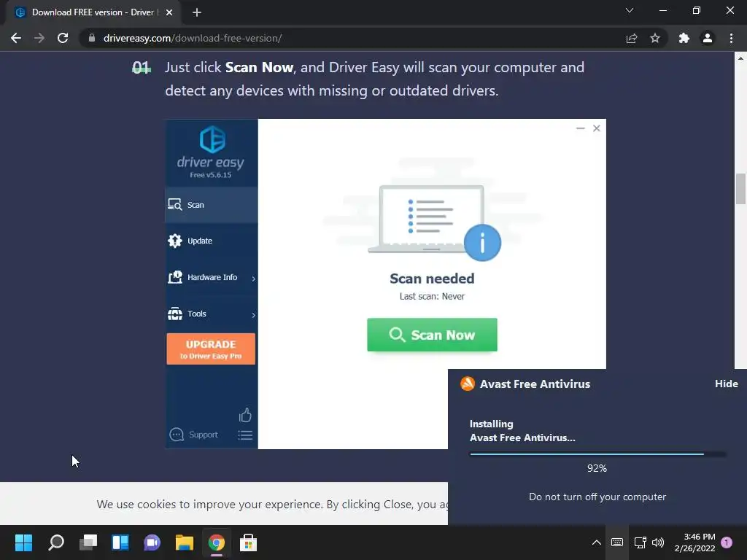Viewport: 747px width, 560px height.
Task: Click the padlock site info icon
Action: (x=92, y=38)
